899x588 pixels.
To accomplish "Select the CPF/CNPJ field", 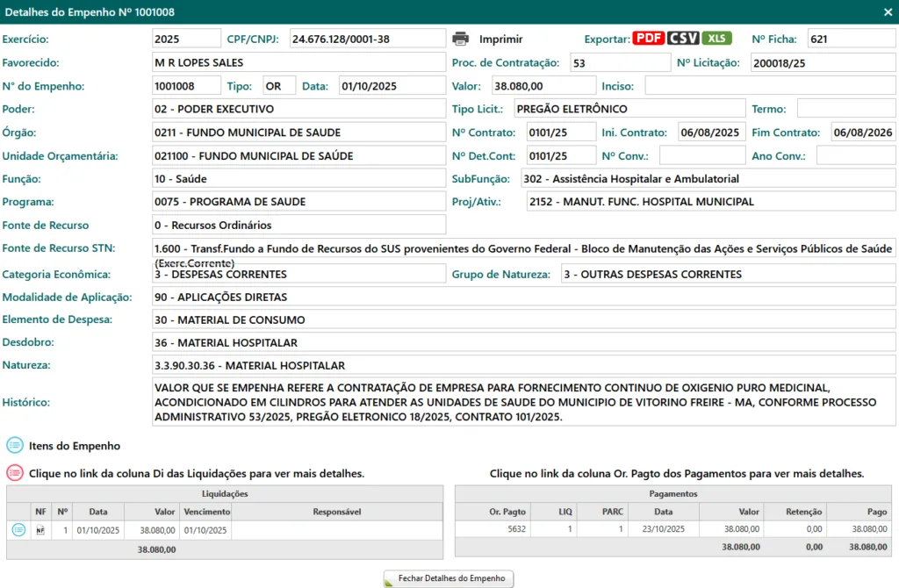I will [367, 39].
